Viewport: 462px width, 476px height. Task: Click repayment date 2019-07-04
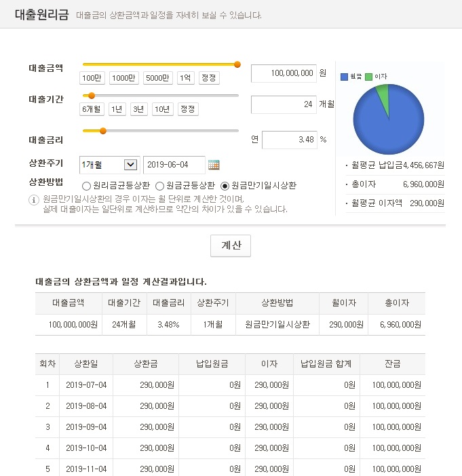point(86,385)
